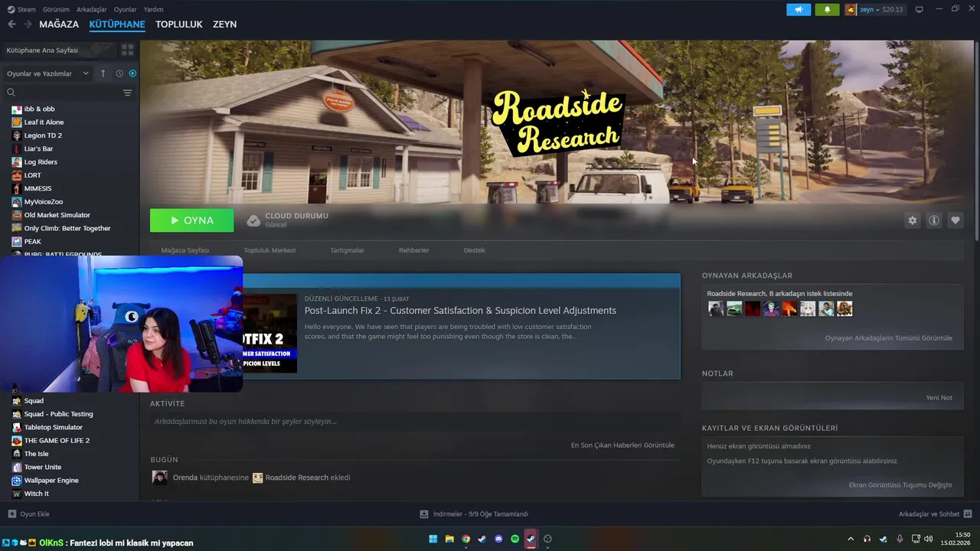
Task: Click Ekran Görüntüsü Tuşunu Değiştir
Action: click(900, 485)
